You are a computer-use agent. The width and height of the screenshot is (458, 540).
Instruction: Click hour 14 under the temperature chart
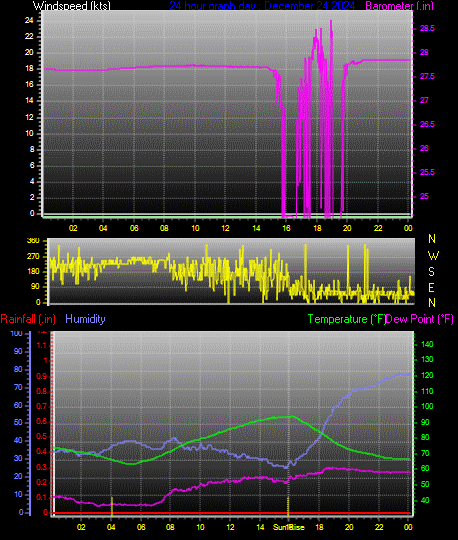point(260,527)
